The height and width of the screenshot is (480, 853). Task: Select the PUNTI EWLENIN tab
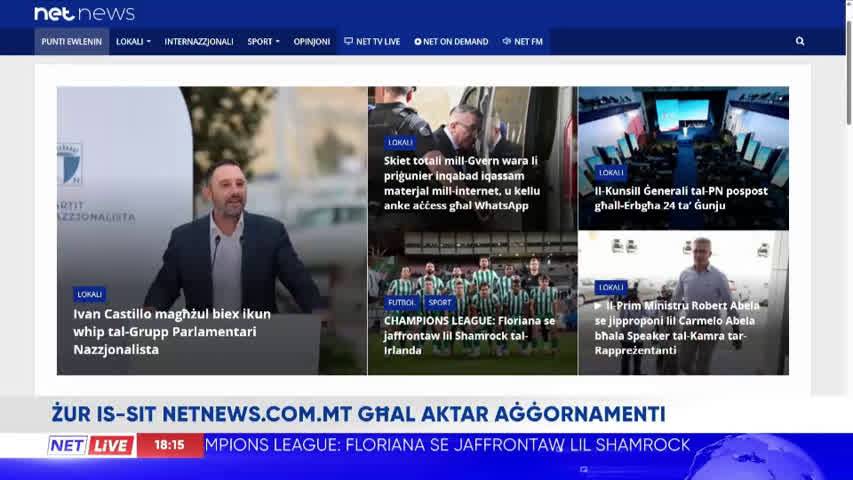point(72,41)
